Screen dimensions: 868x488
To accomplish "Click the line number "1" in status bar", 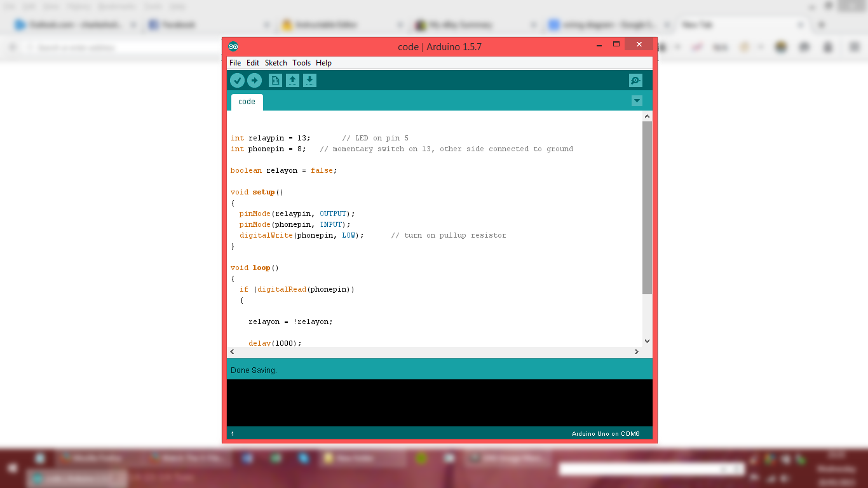I will pos(233,434).
